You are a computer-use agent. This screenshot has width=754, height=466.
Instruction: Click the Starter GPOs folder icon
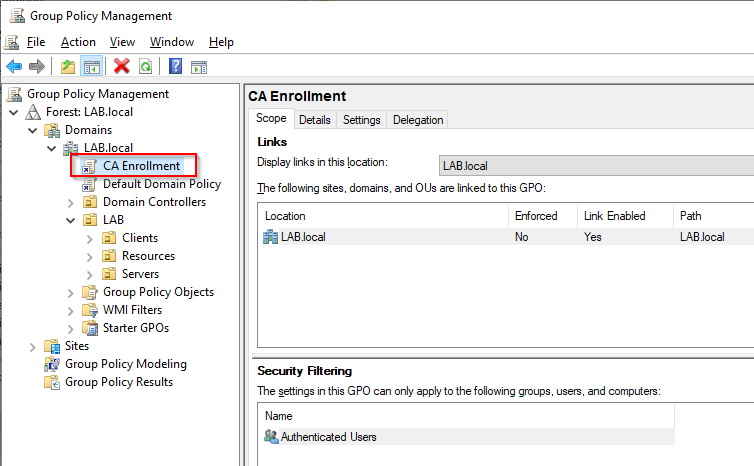pyautogui.click(x=90, y=328)
